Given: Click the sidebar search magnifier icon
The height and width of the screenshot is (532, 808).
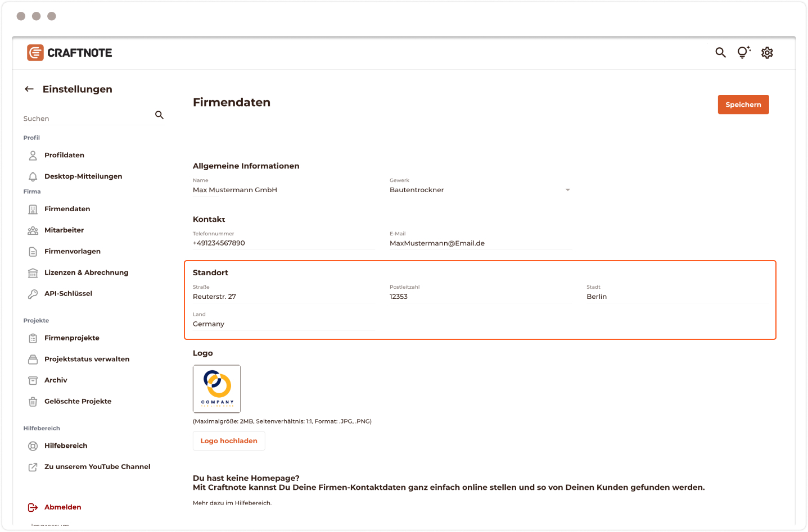Looking at the screenshot, I should click(159, 115).
